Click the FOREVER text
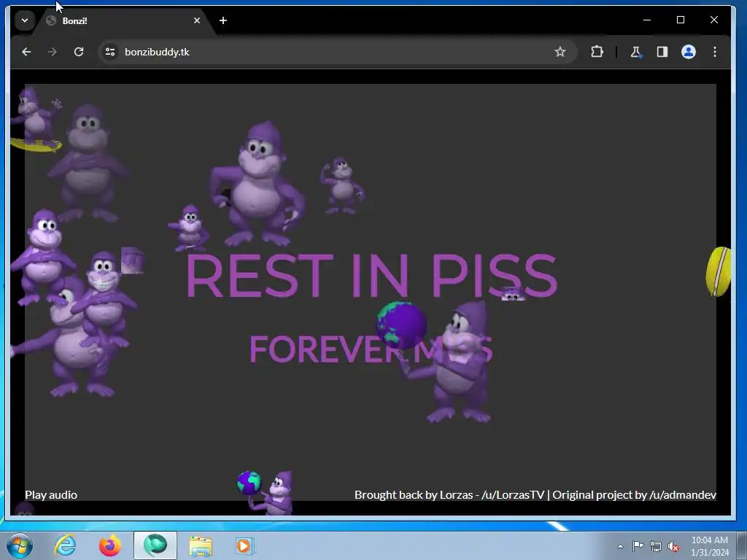 click(x=325, y=349)
